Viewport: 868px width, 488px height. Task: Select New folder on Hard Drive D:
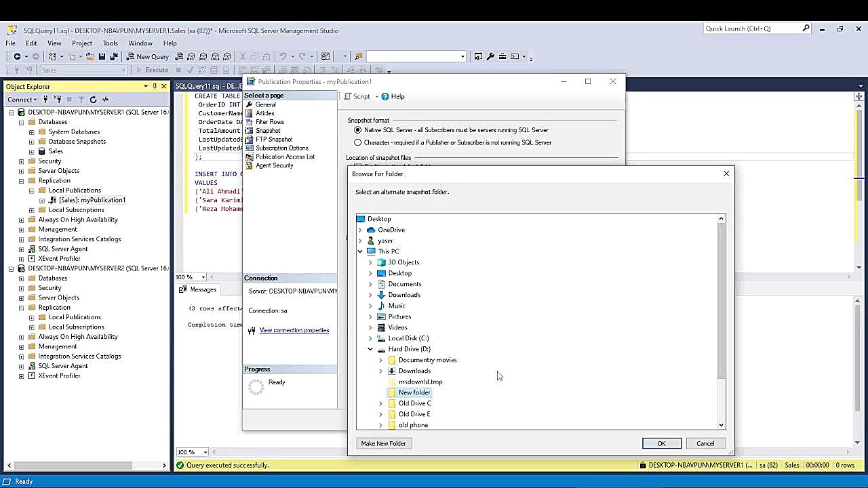414,392
